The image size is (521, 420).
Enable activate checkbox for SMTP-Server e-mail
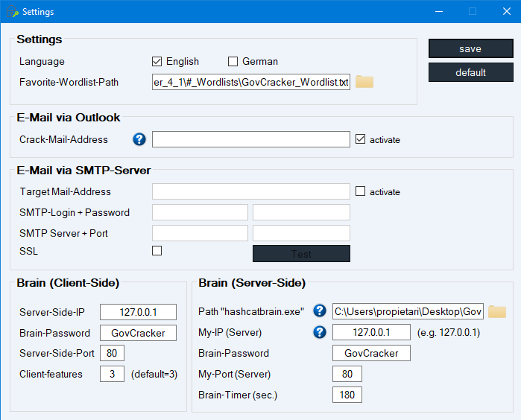tap(360, 191)
